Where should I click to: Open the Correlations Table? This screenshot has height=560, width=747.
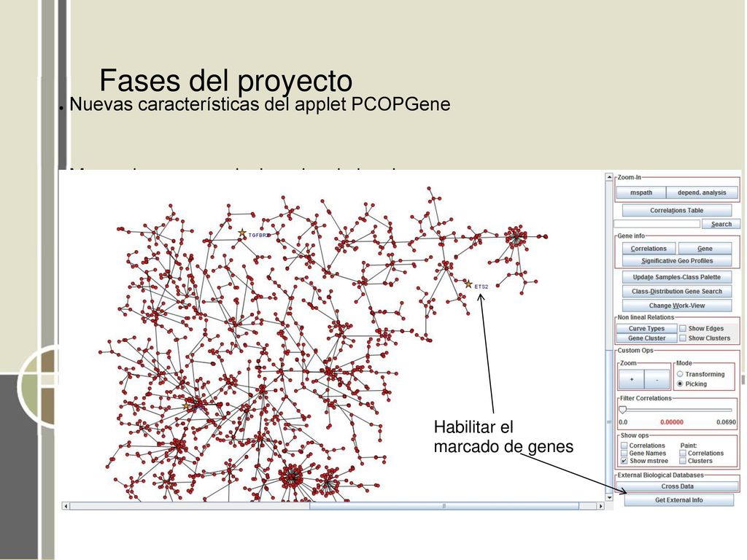(x=676, y=210)
